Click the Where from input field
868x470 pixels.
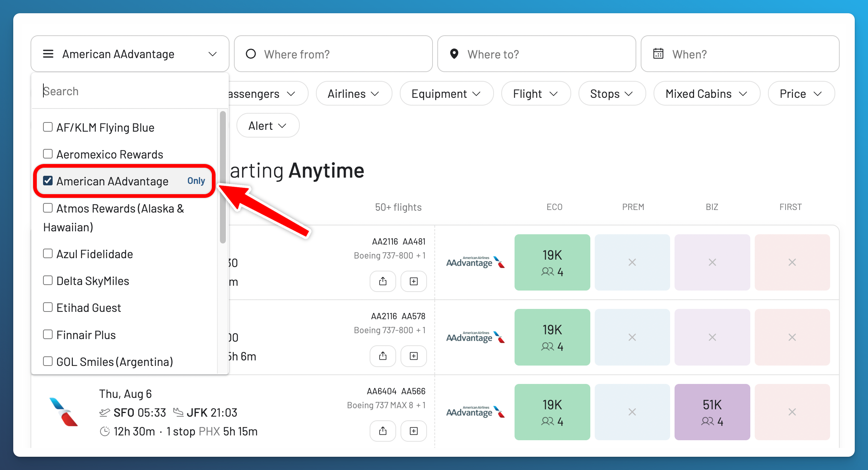(333, 54)
